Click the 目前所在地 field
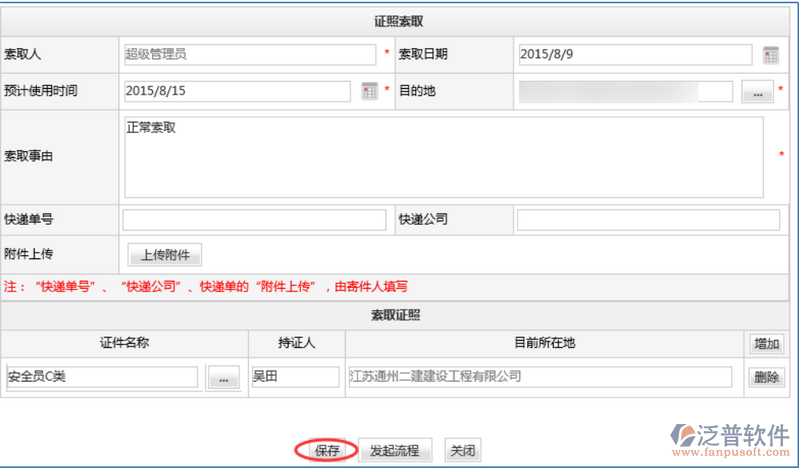 (540, 377)
